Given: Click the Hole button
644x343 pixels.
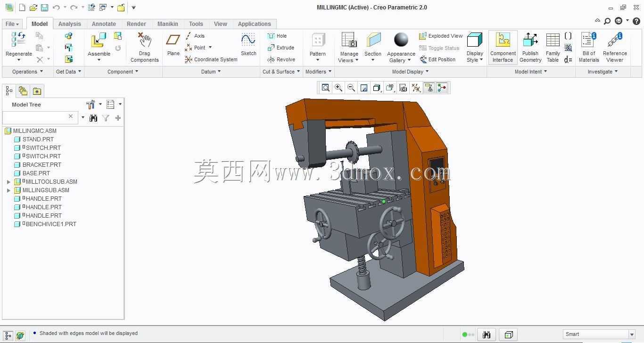Looking at the screenshot, I should pyautogui.click(x=277, y=36).
